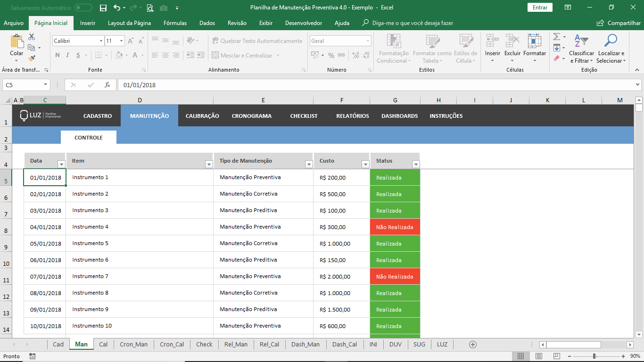Switch to Page Layout view in status bar

(x=538, y=356)
